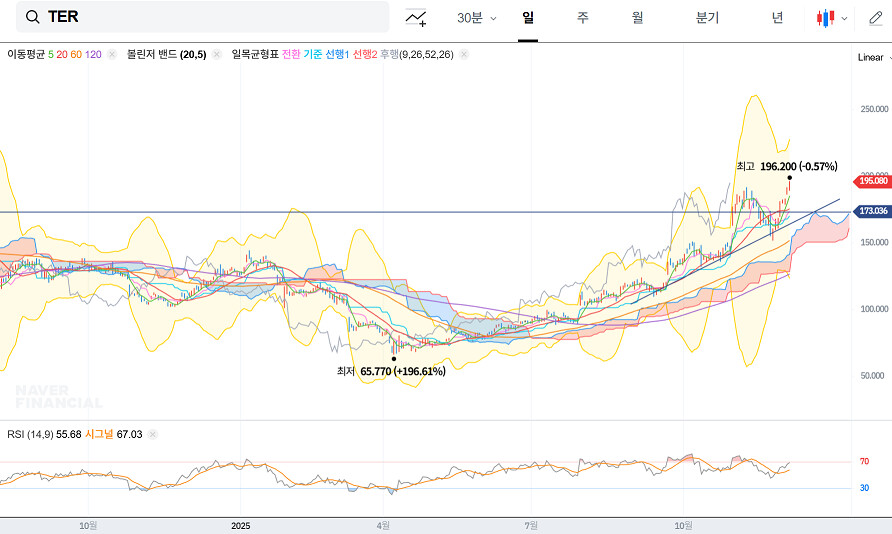Open the add indicator chart icon
This screenshot has height=534, width=892.
pyautogui.click(x=416, y=18)
